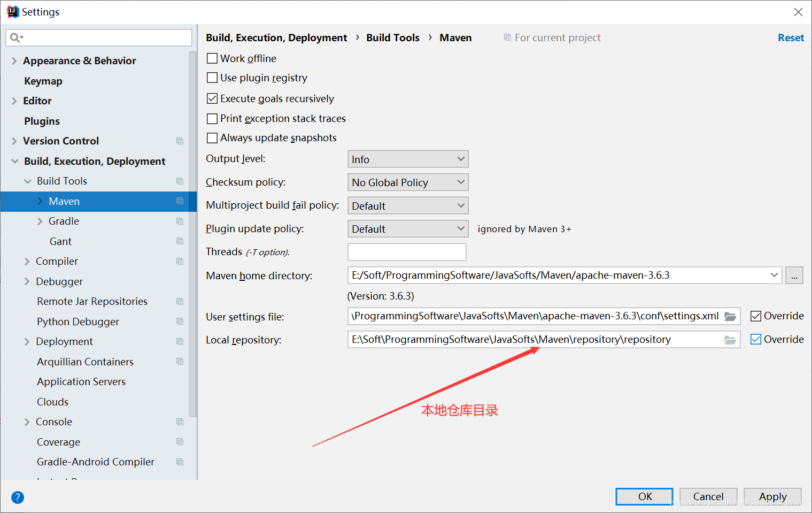Click the project-scope icon beside Python Debugger
This screenshot has height=513, width=812.
click(180, 321)
